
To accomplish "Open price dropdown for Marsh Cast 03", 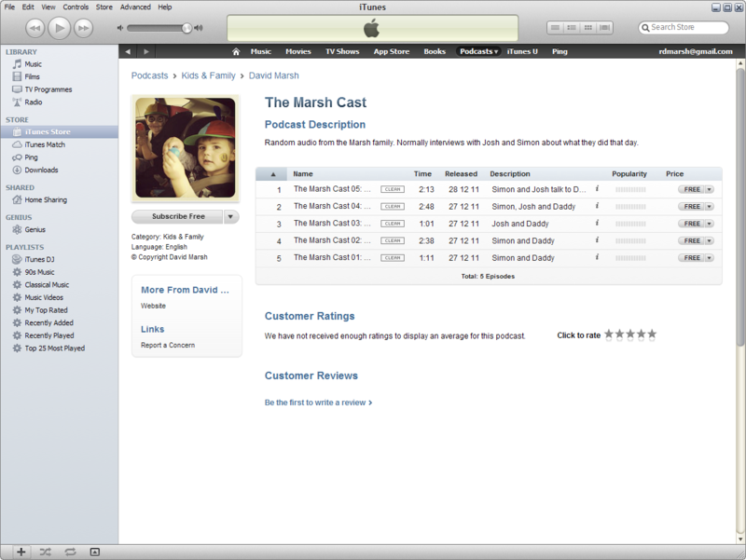I will [x=710, y=224].
